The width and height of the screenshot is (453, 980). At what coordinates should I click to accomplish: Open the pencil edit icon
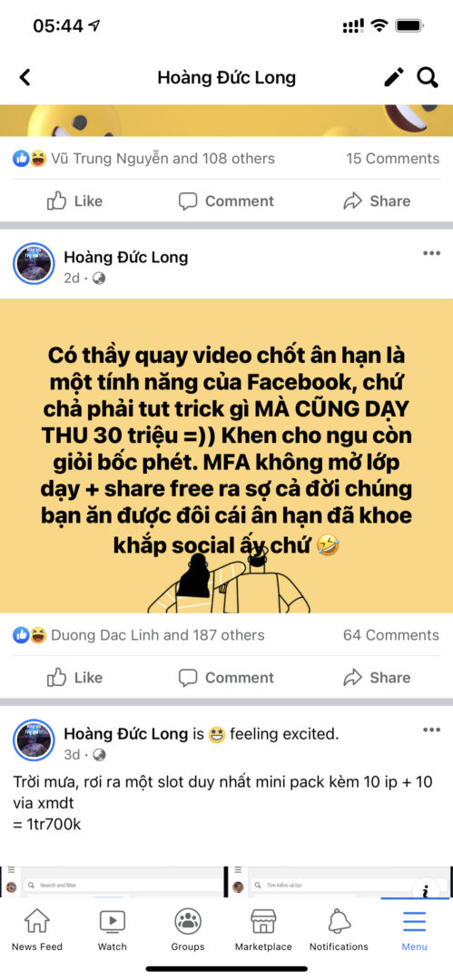(x=394, y=77)
